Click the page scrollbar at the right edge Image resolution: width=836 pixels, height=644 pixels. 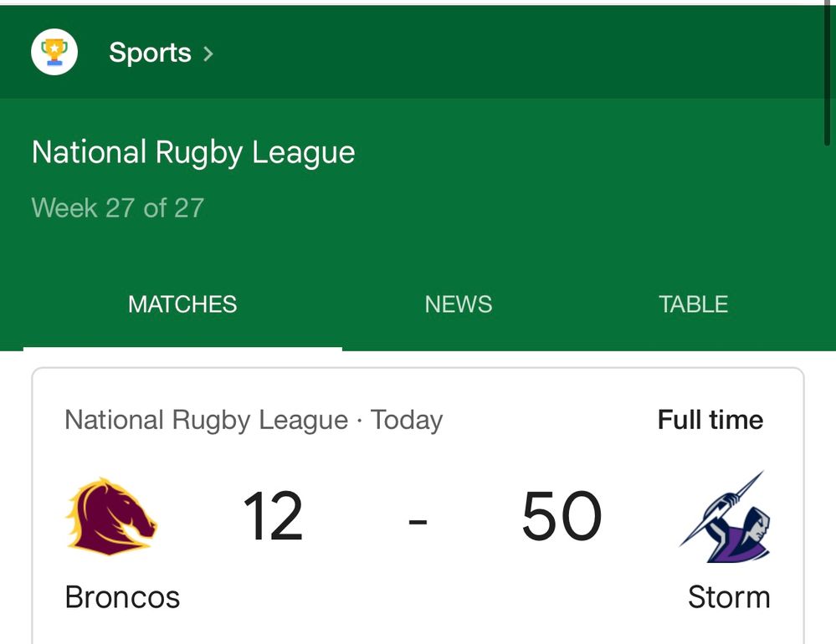click(827, 72)
